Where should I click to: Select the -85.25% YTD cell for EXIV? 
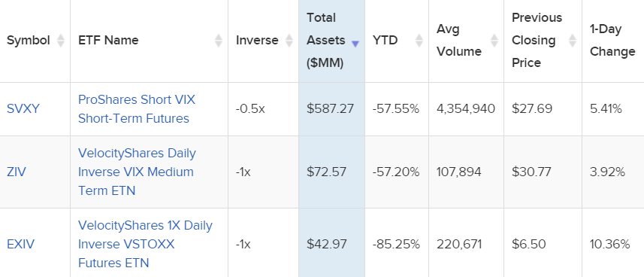coord(396,244)
